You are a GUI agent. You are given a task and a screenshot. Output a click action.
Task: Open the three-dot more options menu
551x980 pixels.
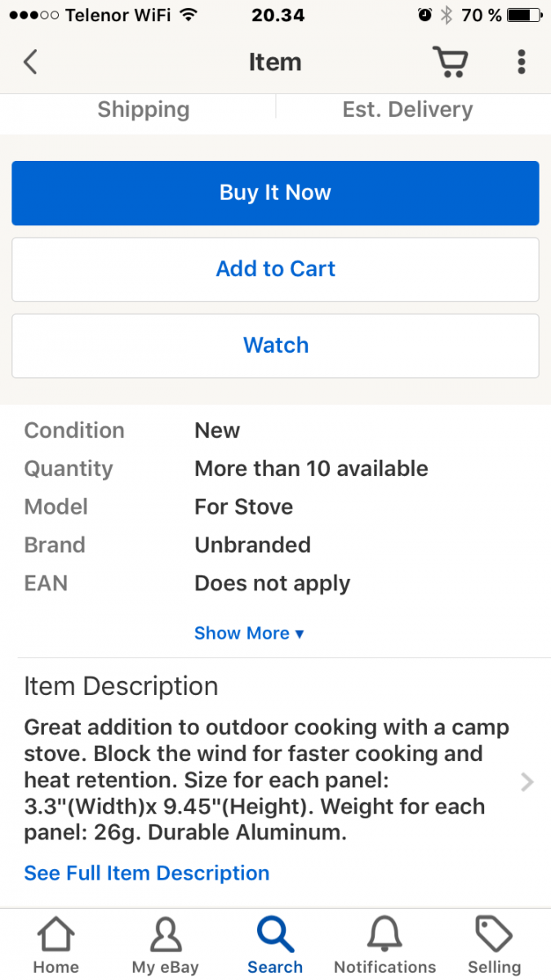coord(522,62)
